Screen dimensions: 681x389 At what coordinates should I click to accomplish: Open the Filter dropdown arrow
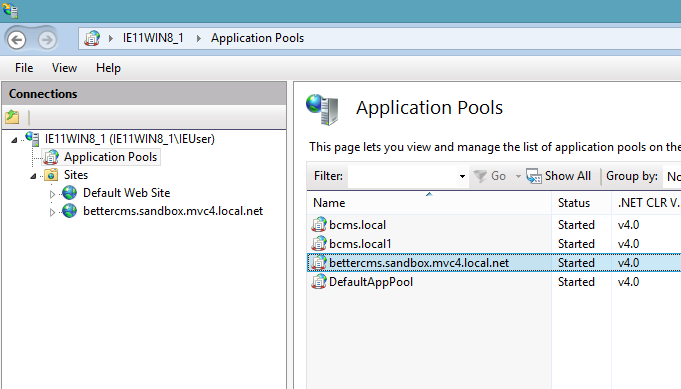[x=462, y=176]
